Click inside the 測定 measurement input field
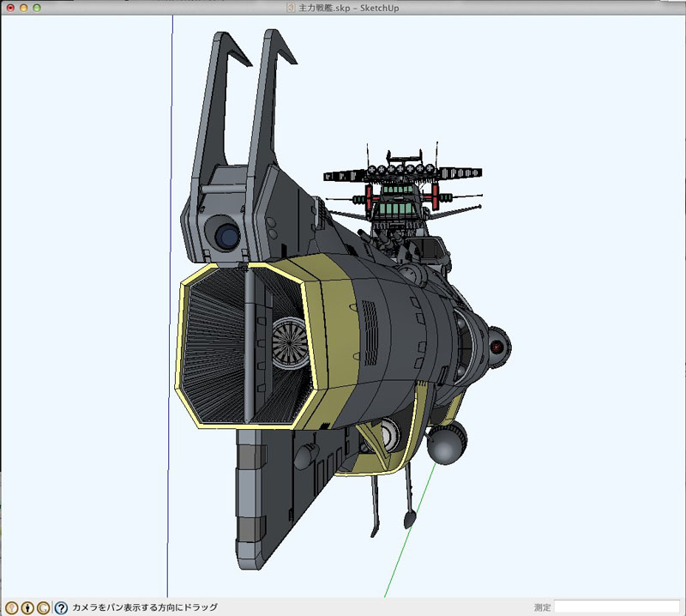 click(x=617, y=607)
